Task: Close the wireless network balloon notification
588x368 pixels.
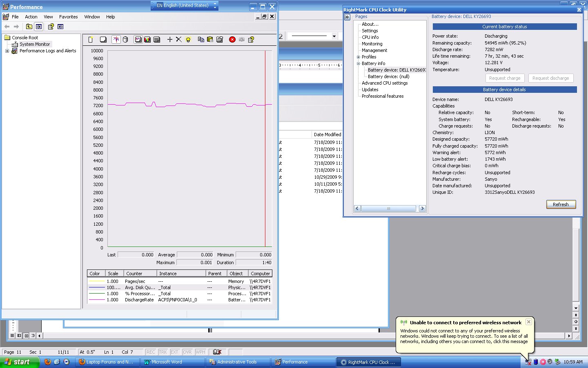Action: [x=528, y=322]
